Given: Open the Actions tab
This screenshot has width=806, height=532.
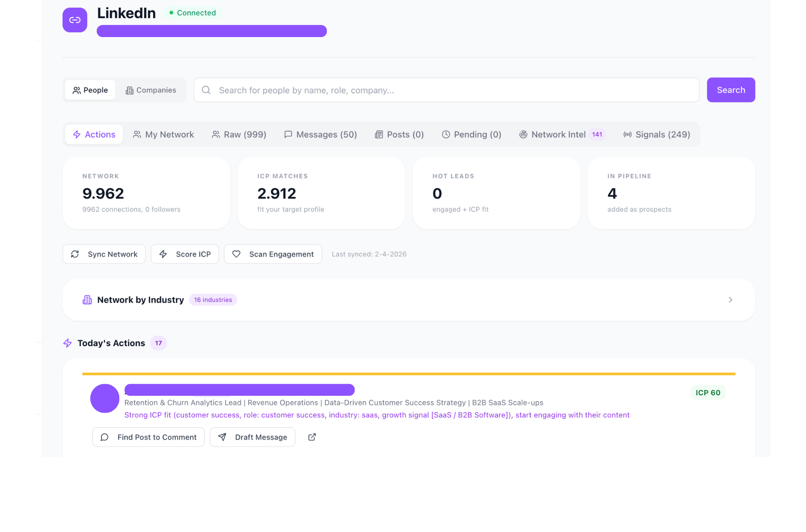Looking at the screenshot, I should 93,134.
